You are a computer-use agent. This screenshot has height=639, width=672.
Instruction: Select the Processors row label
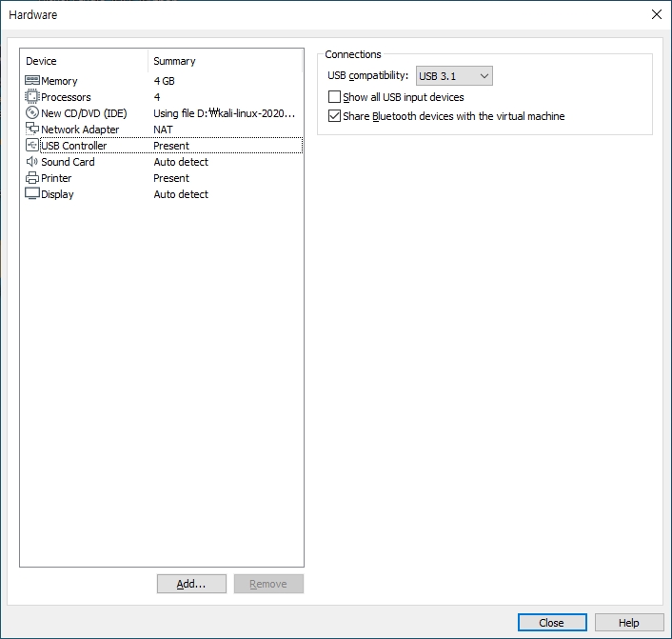point(66,97)
